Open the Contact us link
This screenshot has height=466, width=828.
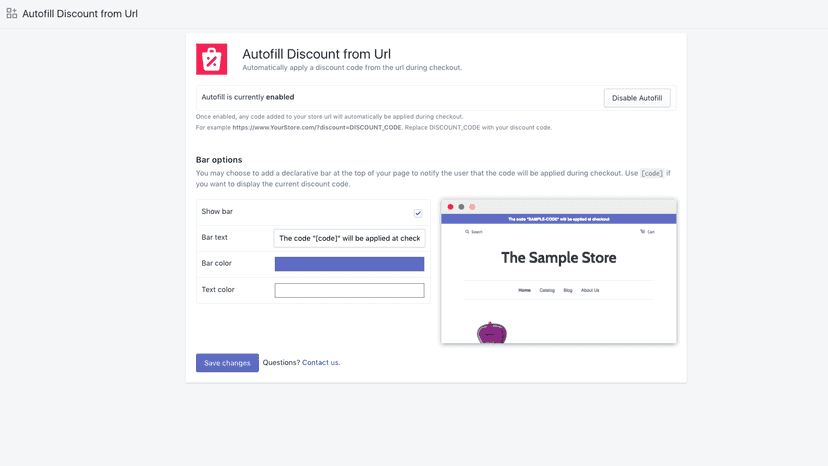[x=321, y=362]
